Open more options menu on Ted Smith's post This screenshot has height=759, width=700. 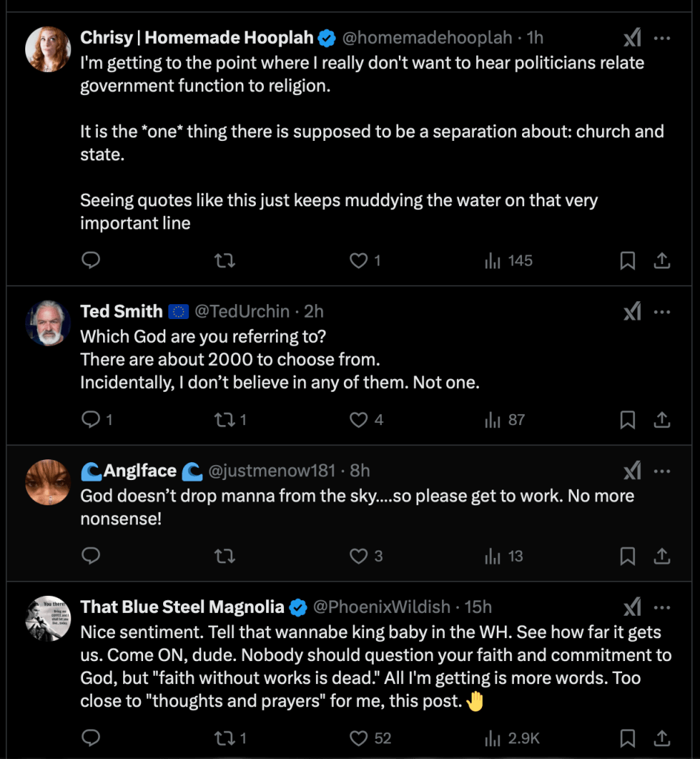pos(662,312)
